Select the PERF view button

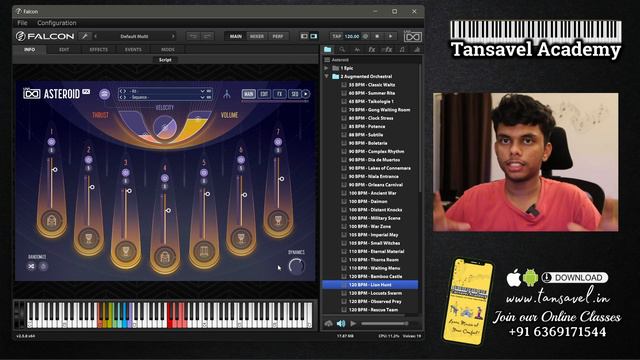click(278, 36)
